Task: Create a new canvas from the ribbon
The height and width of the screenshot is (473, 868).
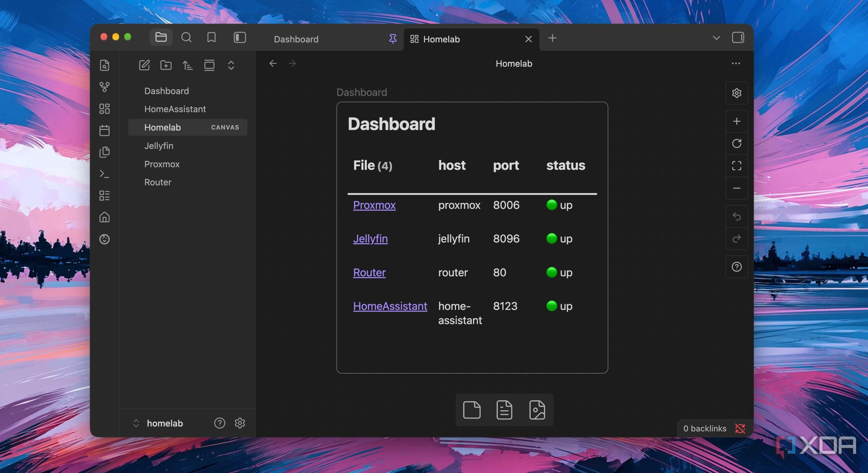Action: [x=105, y=109]
